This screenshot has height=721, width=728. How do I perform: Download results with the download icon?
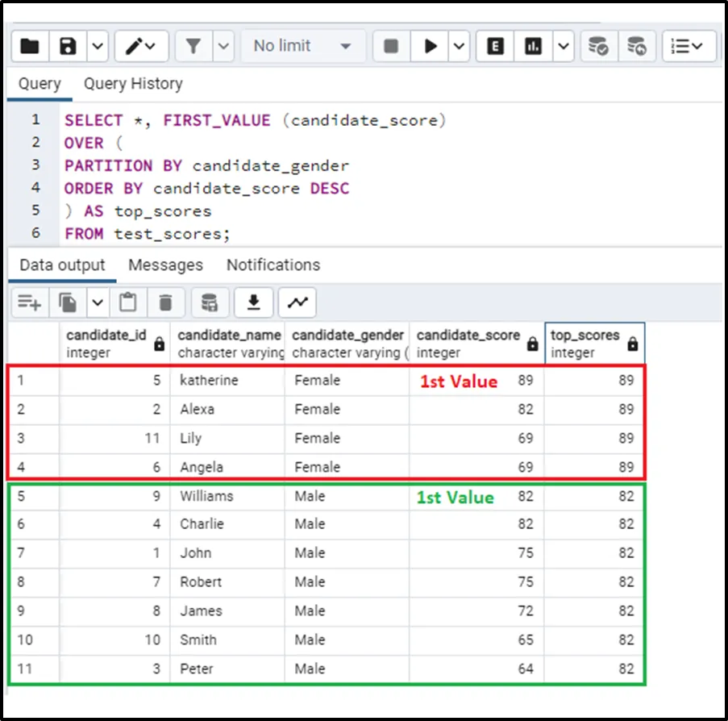pos(254,302)
